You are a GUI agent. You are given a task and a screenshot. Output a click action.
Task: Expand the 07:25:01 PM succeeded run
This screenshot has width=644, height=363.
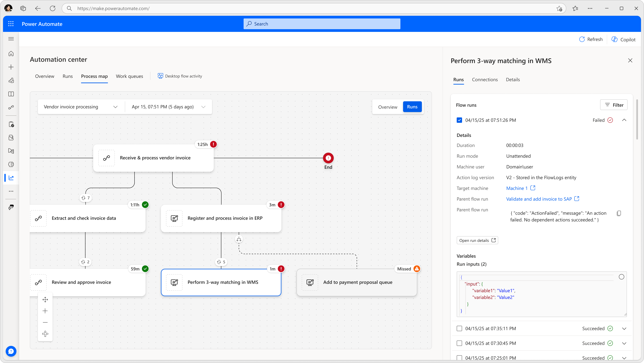click(x=624, y=358)
